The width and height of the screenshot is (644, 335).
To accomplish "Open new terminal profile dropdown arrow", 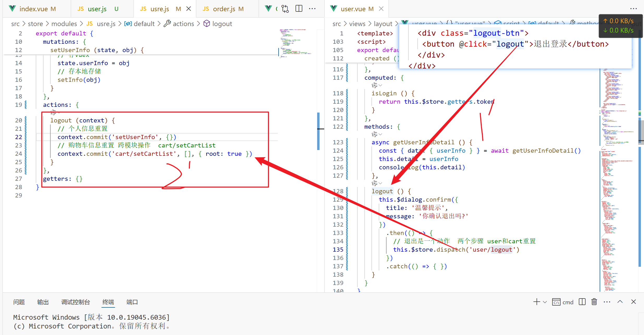I will tap(545, 302).
